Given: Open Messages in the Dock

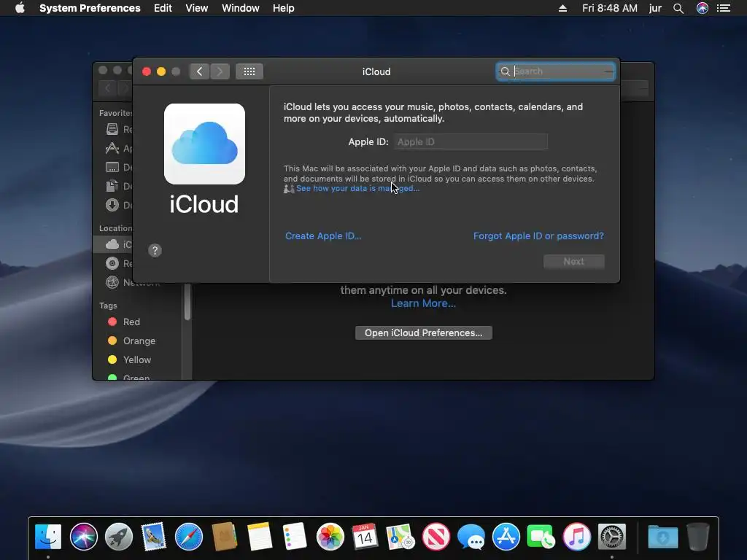Looking at the screenshot, I should click(471, 537).
